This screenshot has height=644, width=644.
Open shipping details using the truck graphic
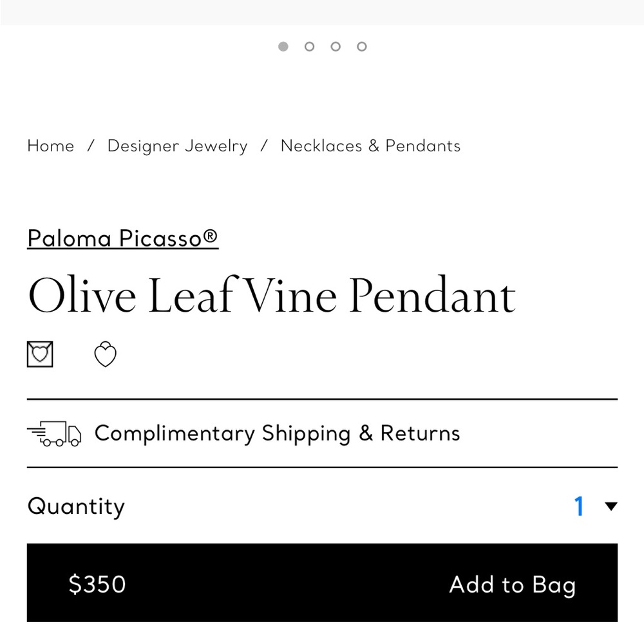click(55, 433)
